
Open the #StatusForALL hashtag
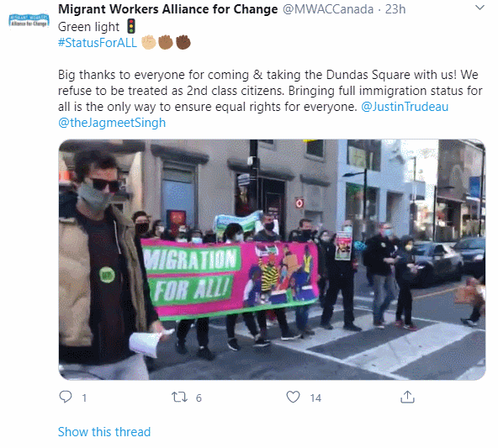(x=98, y=43)
